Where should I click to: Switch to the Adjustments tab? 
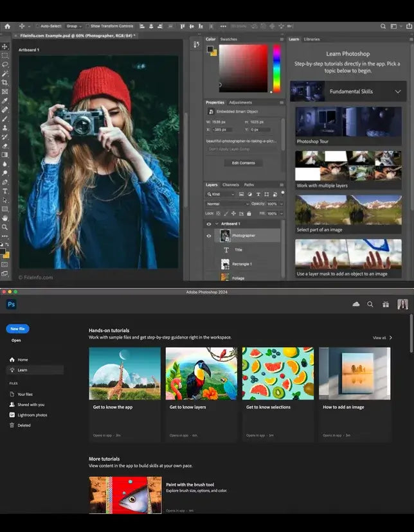tap(240, 102)
